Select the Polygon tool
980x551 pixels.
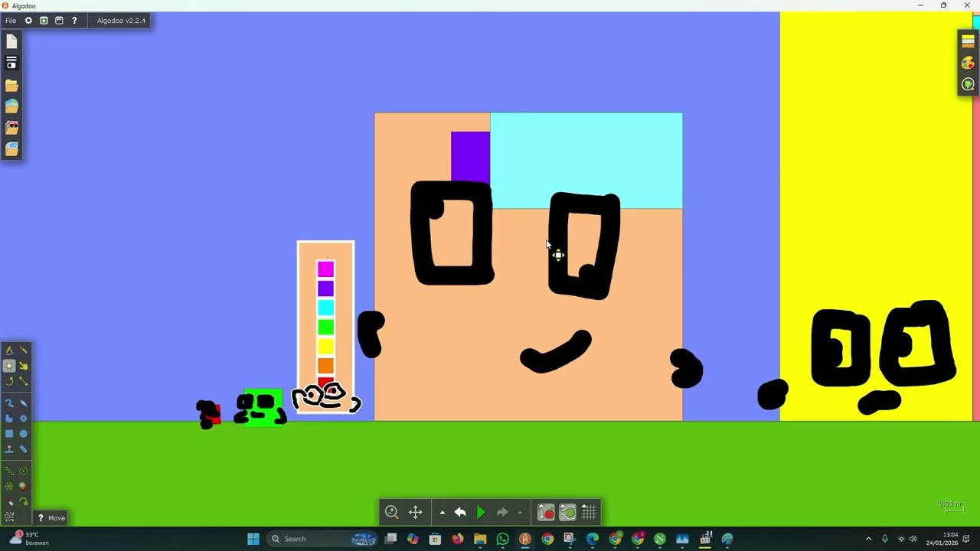(9, 419)
